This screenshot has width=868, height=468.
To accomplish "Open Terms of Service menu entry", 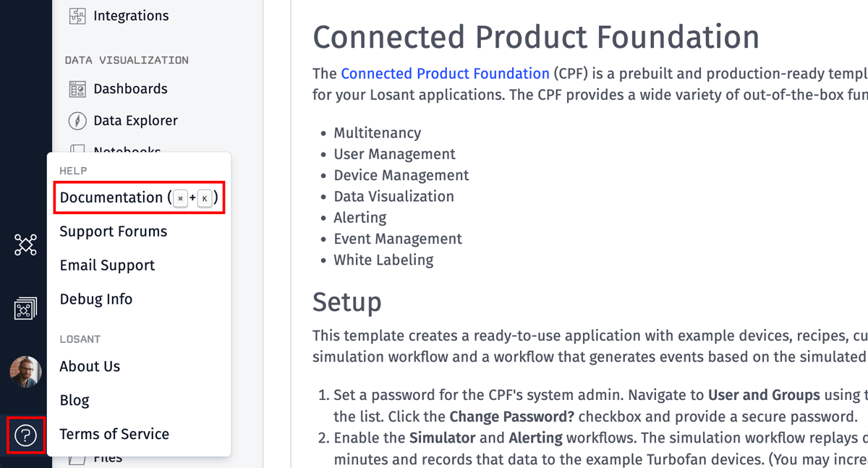I will click(x=114, y=434).
